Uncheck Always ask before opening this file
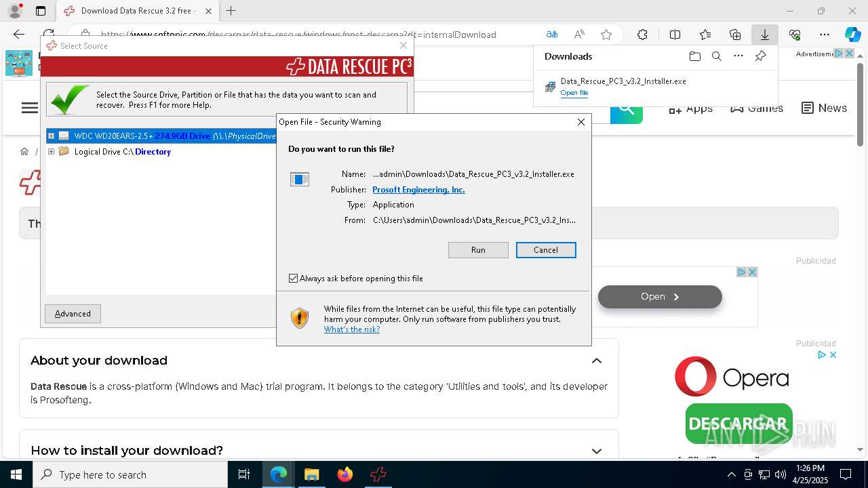Image resolution: width=868 pixels, height=488 pixels. [x=294, y=279]
